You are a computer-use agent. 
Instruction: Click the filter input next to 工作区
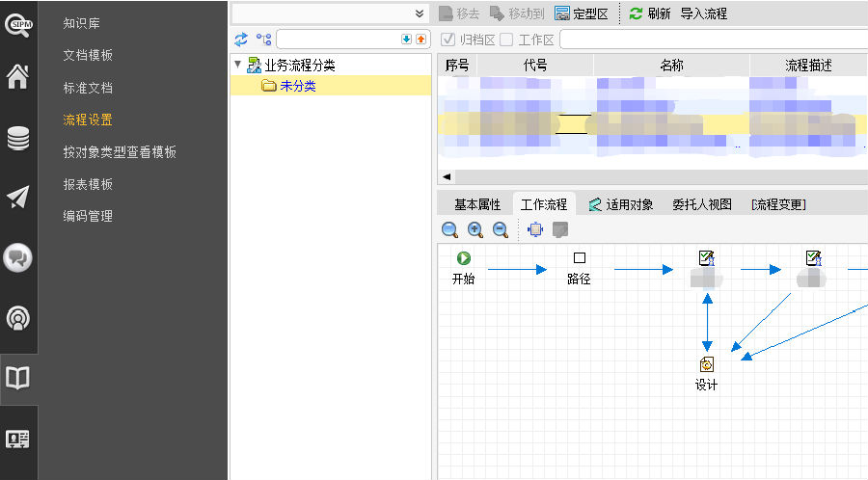[714, 40]
